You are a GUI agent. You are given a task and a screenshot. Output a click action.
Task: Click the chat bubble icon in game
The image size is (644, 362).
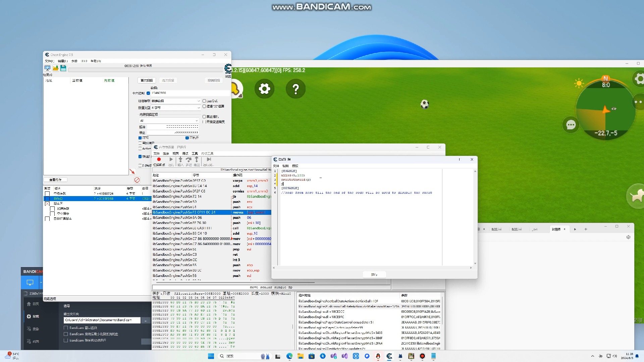(571, 125)
